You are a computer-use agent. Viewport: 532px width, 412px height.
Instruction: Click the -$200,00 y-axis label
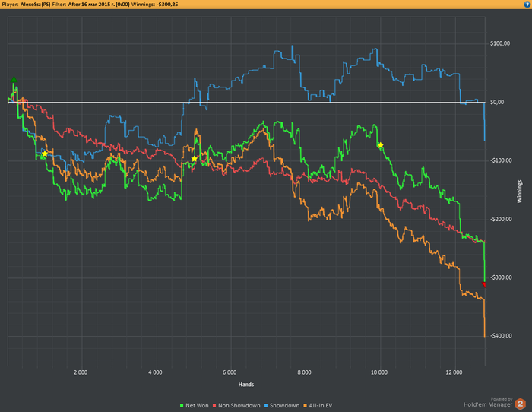(501, 219)
